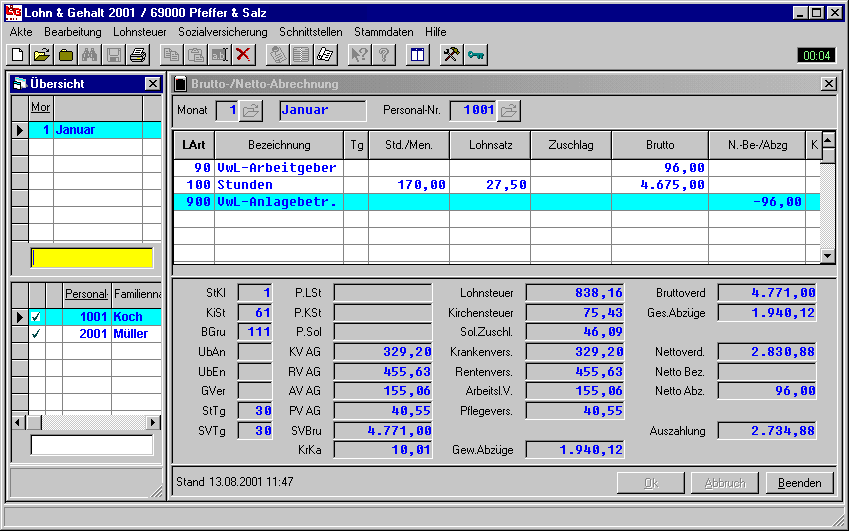Close the Brutto-/Netto-Abrechnung window

pos(828,84)
